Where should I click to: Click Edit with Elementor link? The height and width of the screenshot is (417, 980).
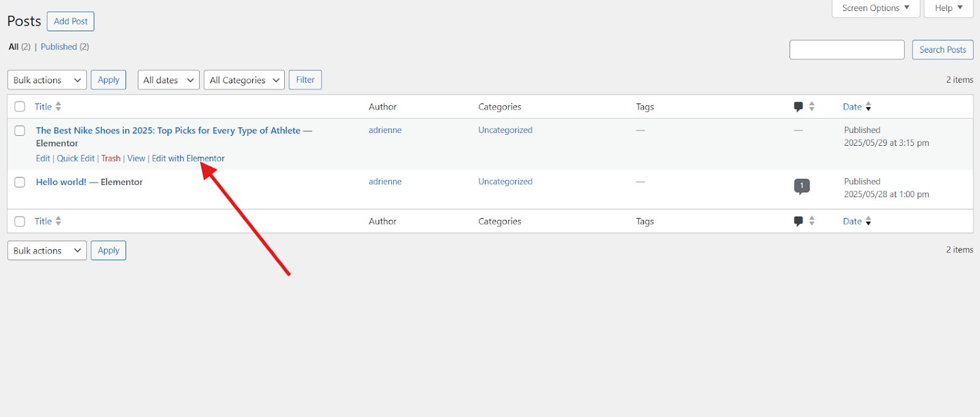(188, 159)
